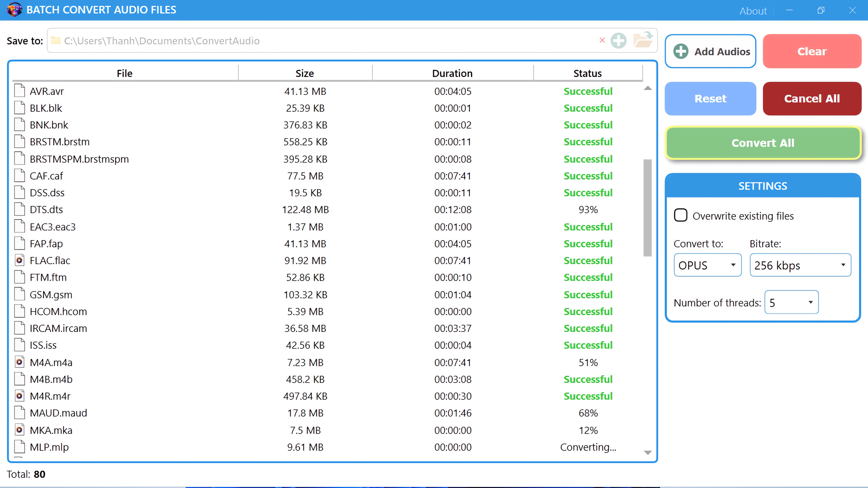
Task: Click Add Audios button
Action: click(710, 51)
